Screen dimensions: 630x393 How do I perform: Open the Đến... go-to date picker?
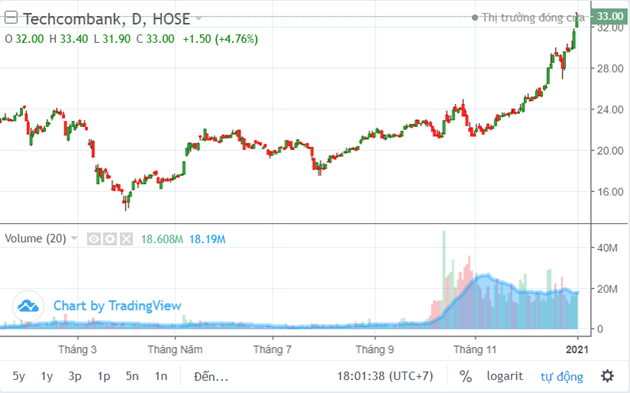211,377
